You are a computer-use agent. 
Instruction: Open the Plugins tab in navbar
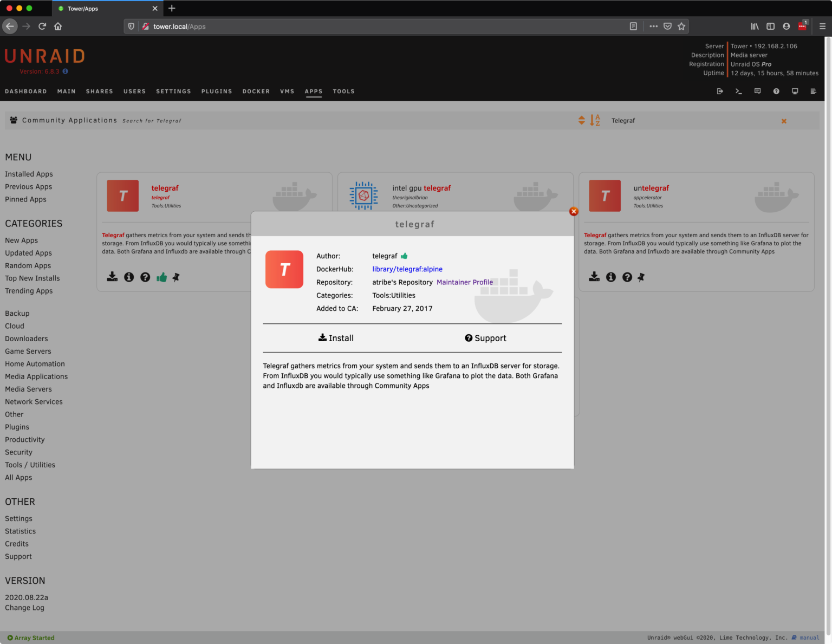[217, 92]
